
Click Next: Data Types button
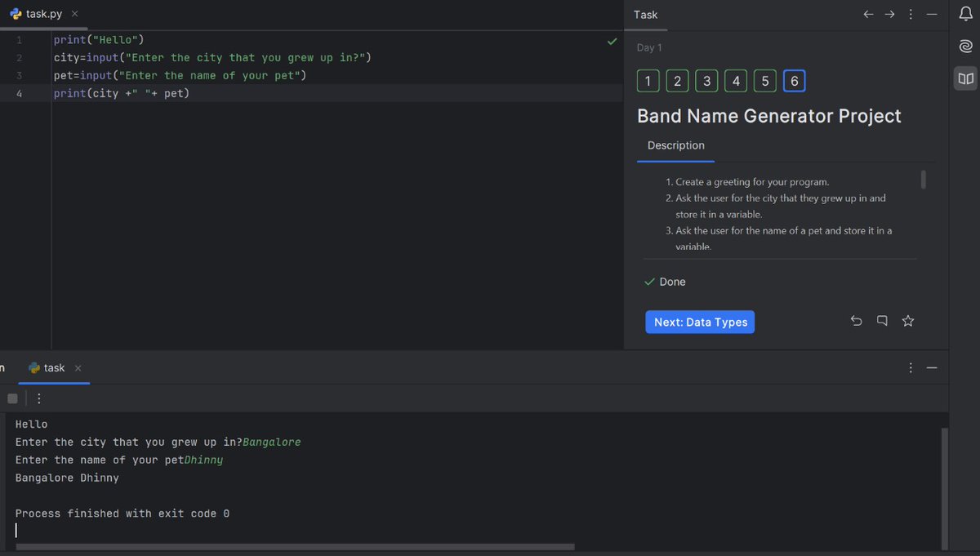(700, 322)
